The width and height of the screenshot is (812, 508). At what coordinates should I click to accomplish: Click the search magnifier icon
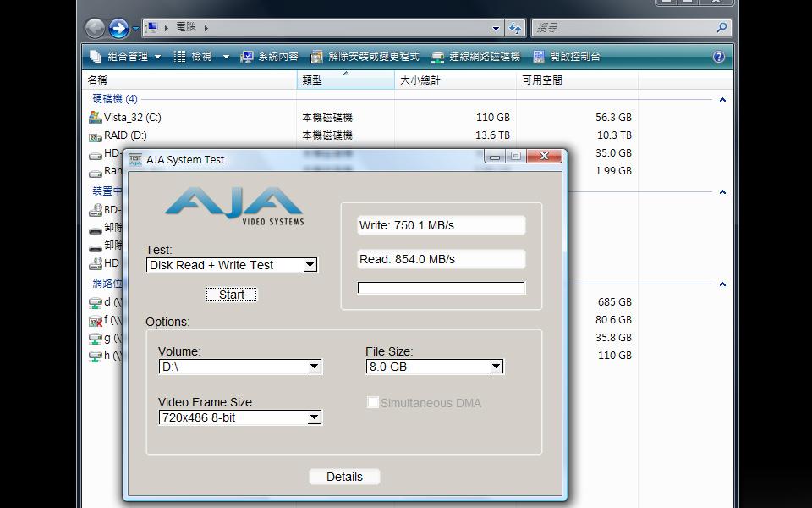[721, 27]
